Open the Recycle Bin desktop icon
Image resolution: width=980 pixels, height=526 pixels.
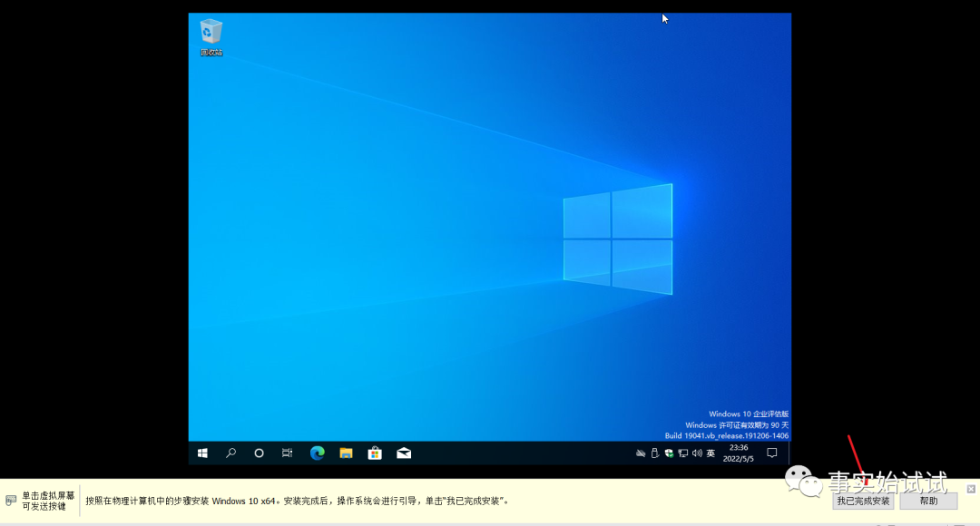tap(211, 37)
